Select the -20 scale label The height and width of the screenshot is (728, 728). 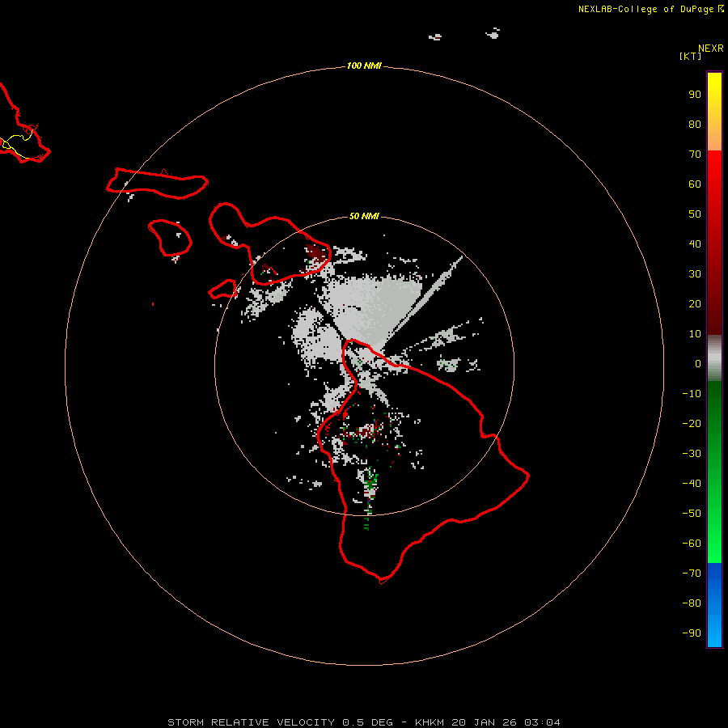click(x=692, y=423)
